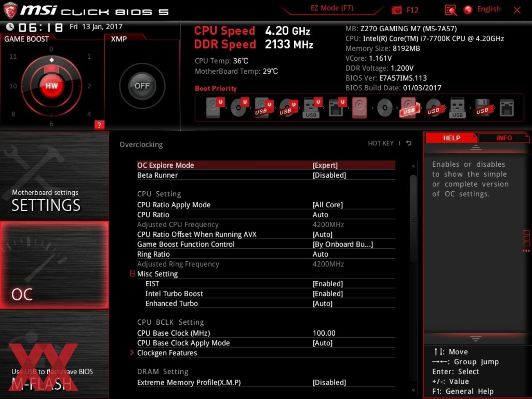Click the help panel bottom collapse handle

click(x=476, y=339)
